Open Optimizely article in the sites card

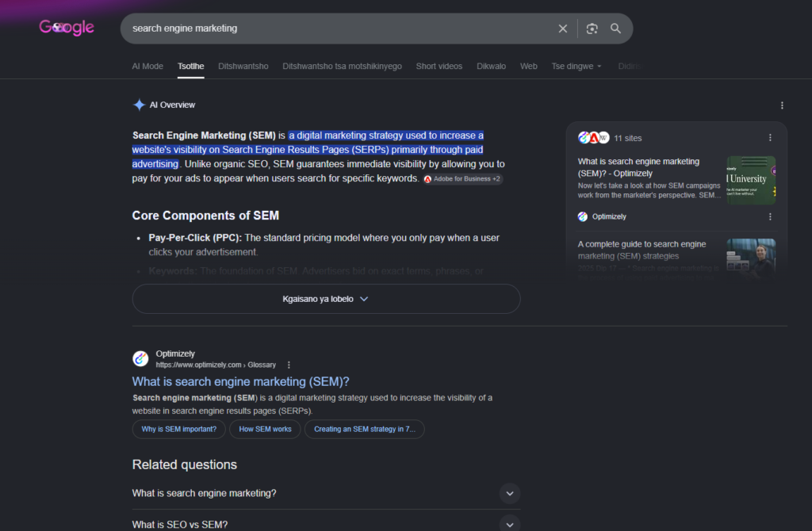638,167
